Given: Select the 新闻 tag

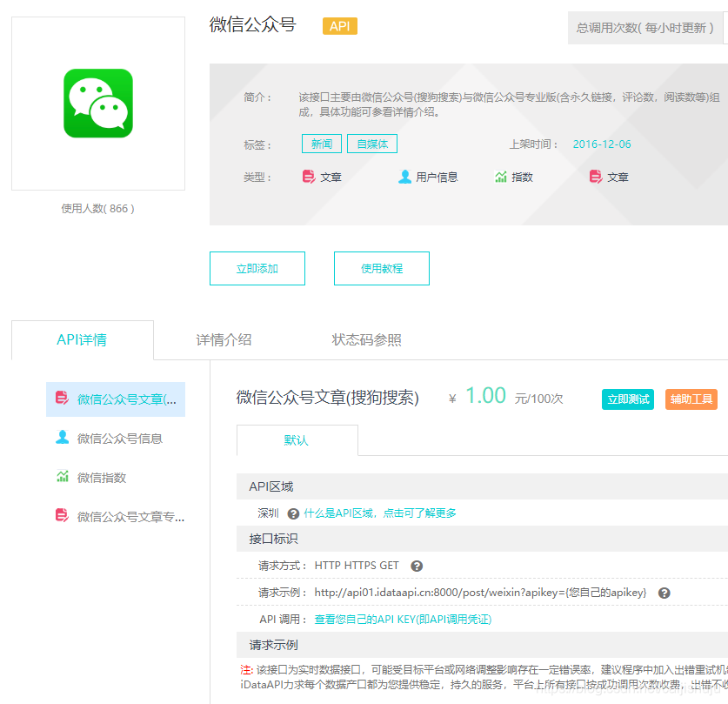Looking at the screenshot, I should click(322, 144).
